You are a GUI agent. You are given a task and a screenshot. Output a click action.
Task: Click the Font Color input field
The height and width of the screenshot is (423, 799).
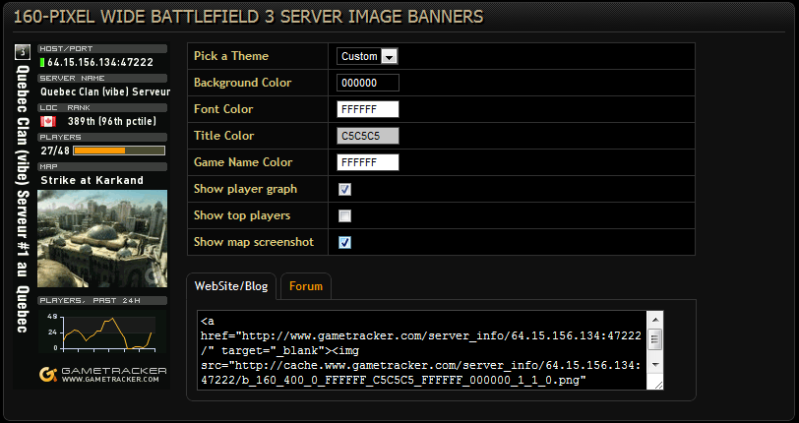pyautogui.click(x=368, y=110)
